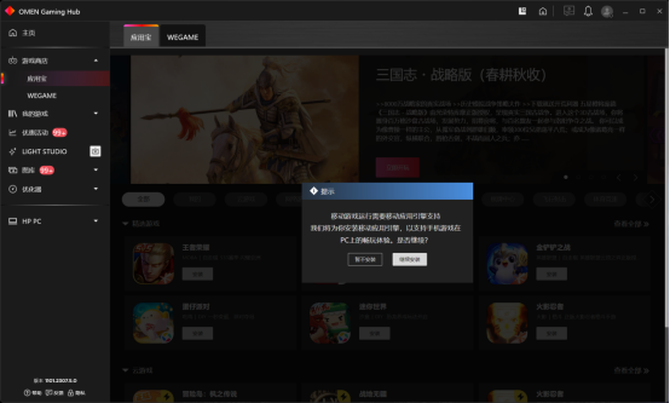Click the active first carousel dot on banner
Screen dimensions: 670x403
[x=566, y=177]
